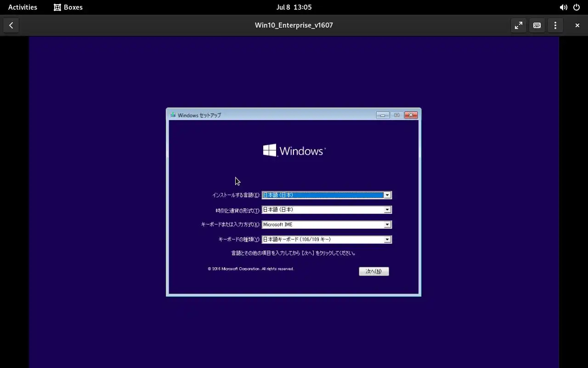
Task: Expand the Microsoft IME input method dropdown arrow
Action: pos(387,224)
